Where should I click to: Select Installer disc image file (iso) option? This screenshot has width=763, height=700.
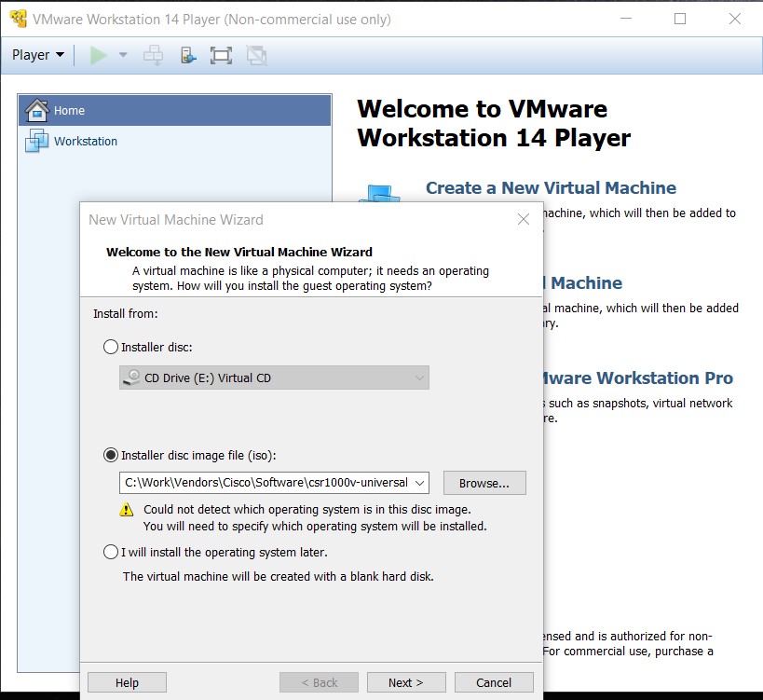click(x=111, y=455)
